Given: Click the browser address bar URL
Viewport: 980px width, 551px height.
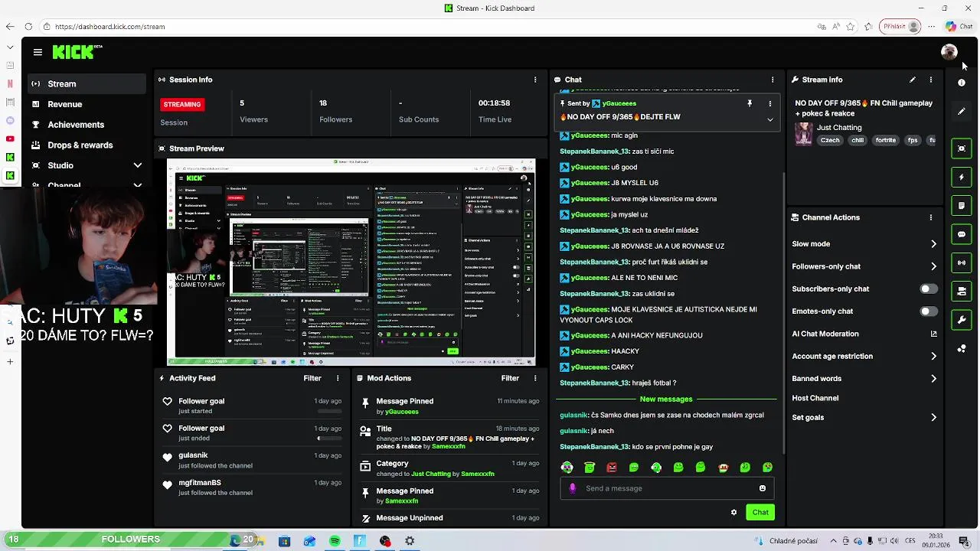Looking at the screenshot, I should (109, 27).
